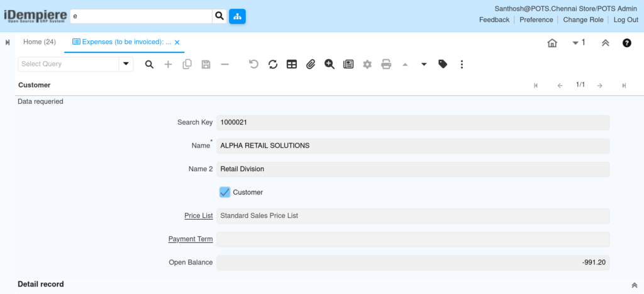Toggle the Customer checkbox
Screen dimensions: 644x294
(225, 192)
